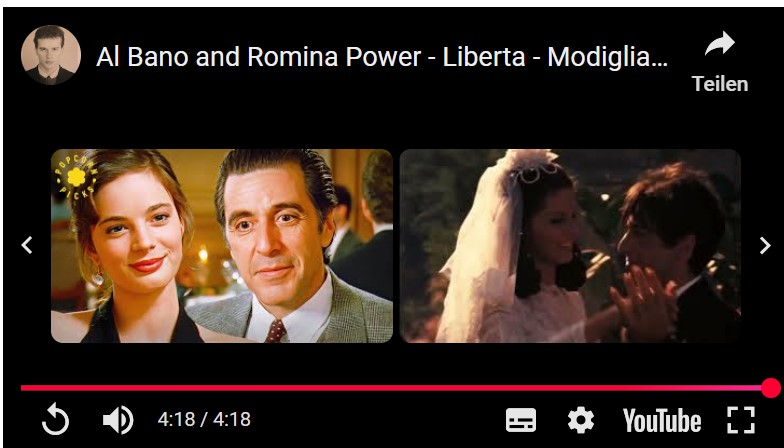Screen dimensions: 784x448
Task: Toggle subtitles with the captions icon
Action: click(x=520, y=420)
